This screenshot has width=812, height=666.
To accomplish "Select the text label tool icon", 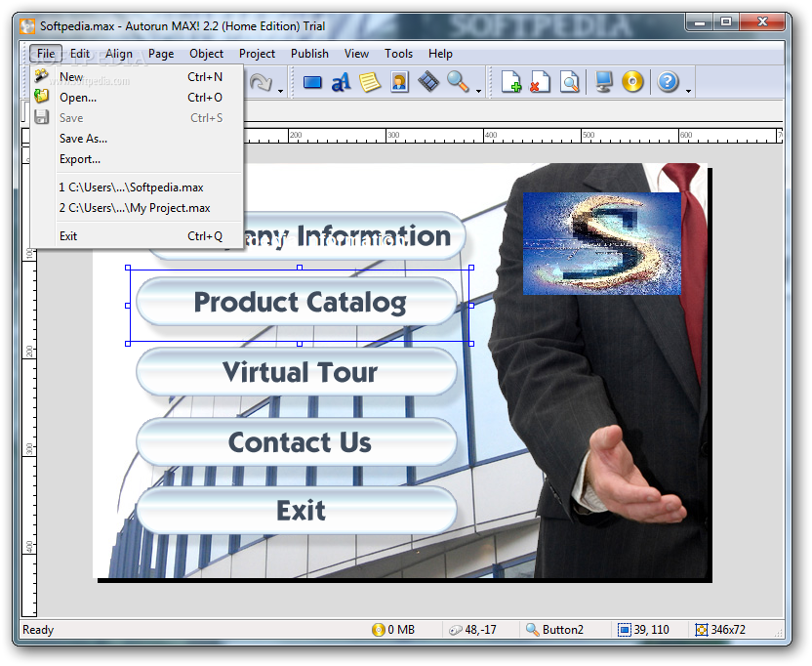I will pyautogui.click(x=341, y=82).
